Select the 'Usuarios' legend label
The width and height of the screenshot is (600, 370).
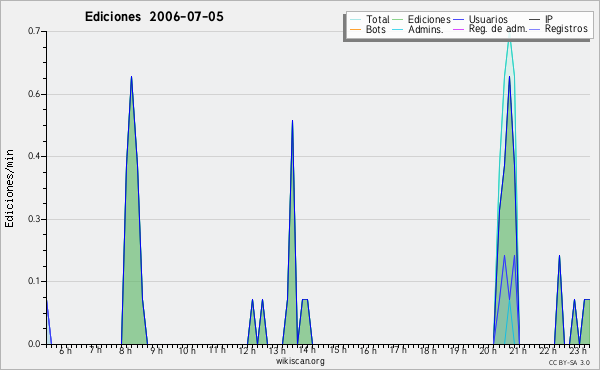point(488,19)
